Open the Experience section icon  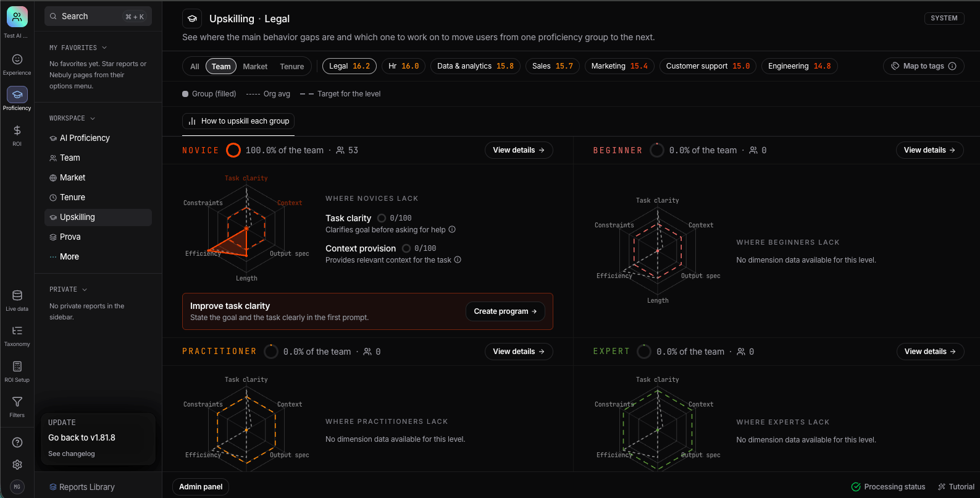(x=17, y=59)
